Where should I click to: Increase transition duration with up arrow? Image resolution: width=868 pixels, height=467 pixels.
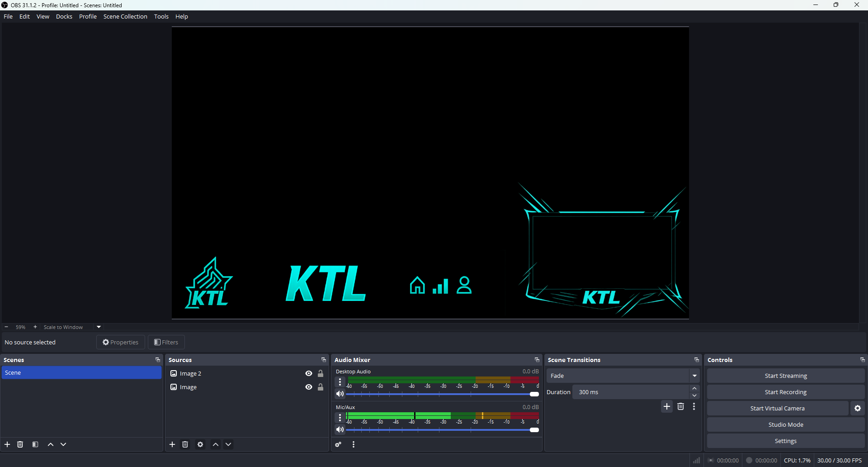click(x=695, y=388)
